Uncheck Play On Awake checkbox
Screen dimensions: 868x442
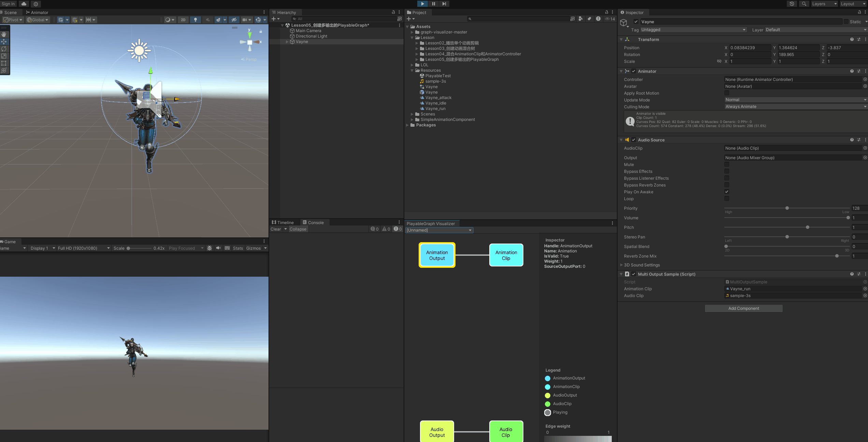(727, 192)
